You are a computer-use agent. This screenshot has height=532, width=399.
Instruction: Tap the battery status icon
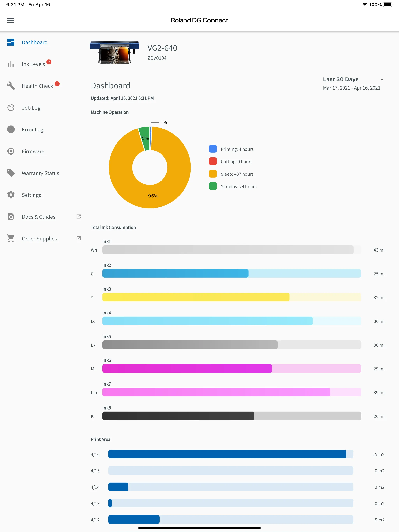coord(388,4)
